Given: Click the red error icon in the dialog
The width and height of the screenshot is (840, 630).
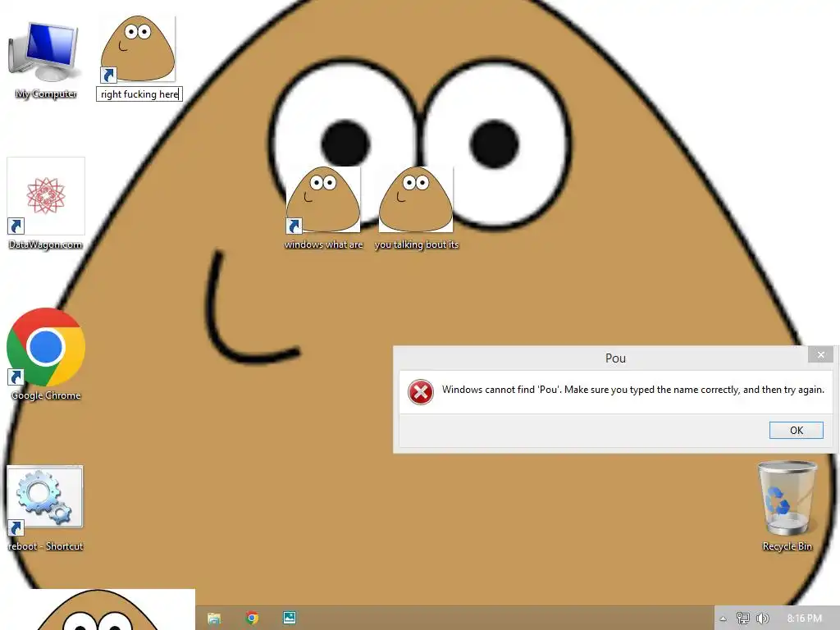Looking at the screenshot, I should (421, 391).
